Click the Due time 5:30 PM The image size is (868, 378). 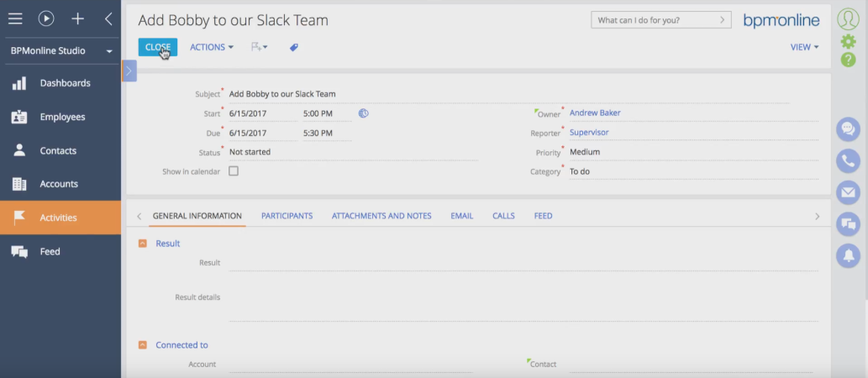327,133
